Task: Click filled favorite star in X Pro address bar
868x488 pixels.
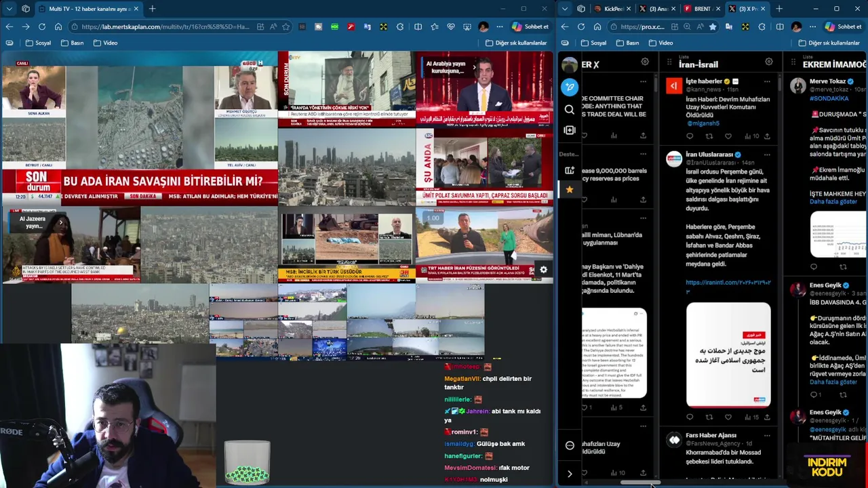Action: tap(713, 26)
